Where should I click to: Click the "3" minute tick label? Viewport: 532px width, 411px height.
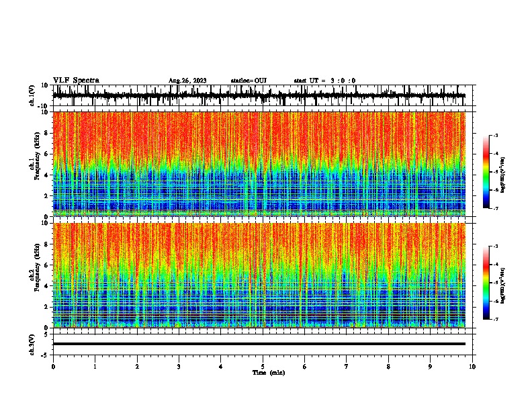(x=179, y=367)
